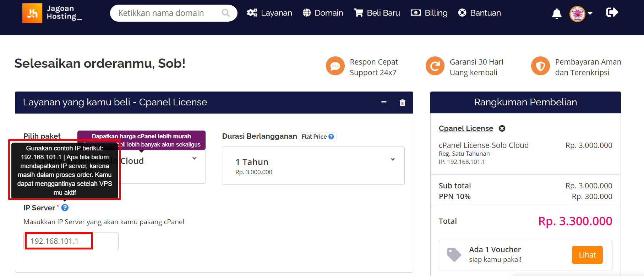Click 'Ada 1 Voucher' text
Image resolution: width=644 pixels, height=276 pixels.
(x=495, y=250)
